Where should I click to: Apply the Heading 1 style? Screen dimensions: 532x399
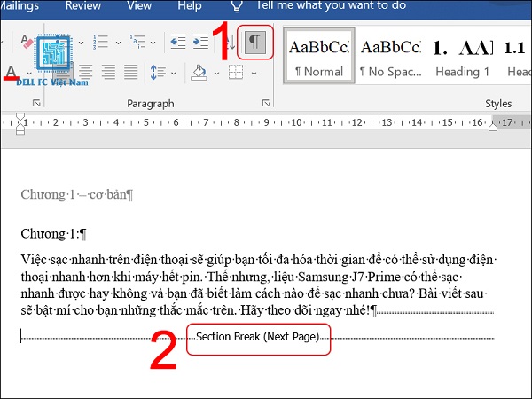point(462,56)
